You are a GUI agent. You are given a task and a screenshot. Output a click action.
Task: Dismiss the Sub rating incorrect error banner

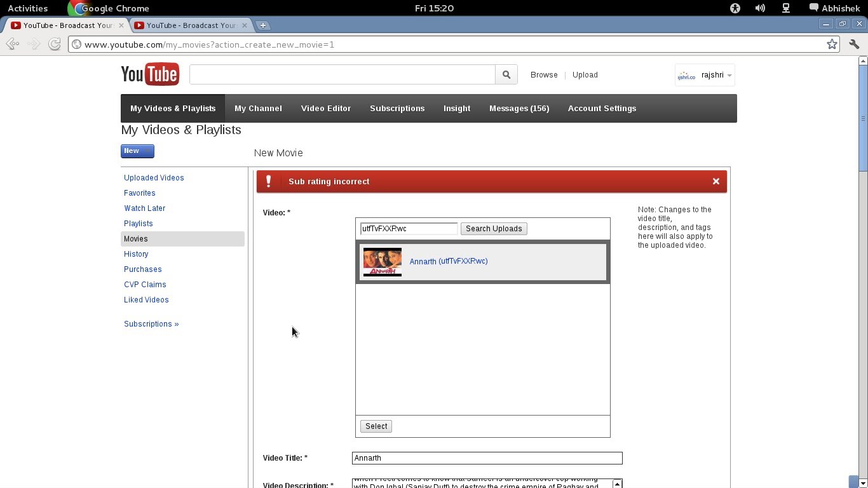coord(716,181)
